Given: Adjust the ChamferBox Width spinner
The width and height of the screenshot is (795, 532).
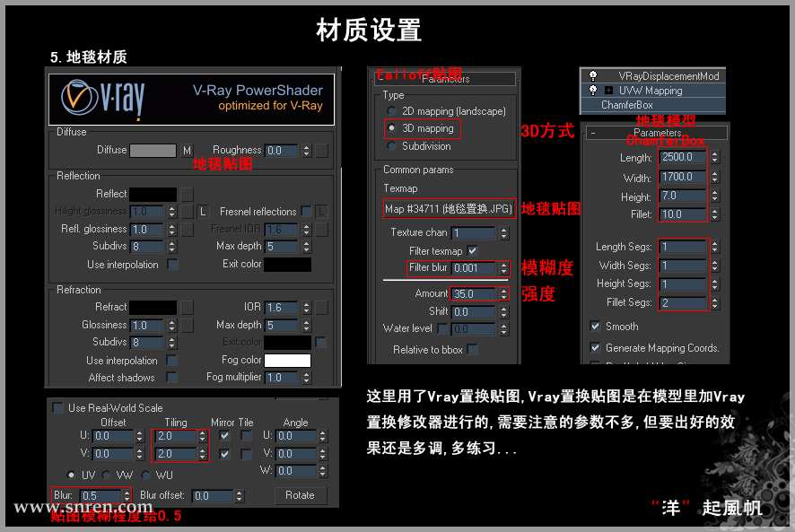Looking at the screenshot, I should [x=714, y=177].
